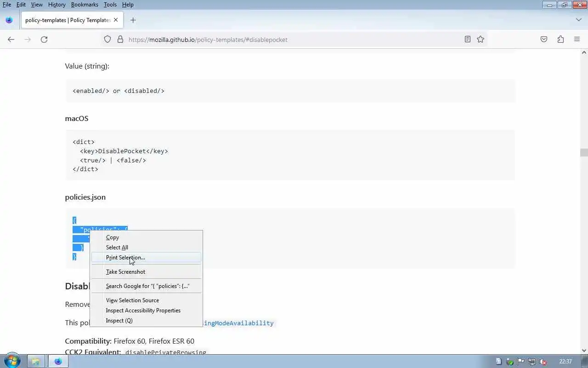
Task: Click the URL address field
Action: (x=294, y=40)
